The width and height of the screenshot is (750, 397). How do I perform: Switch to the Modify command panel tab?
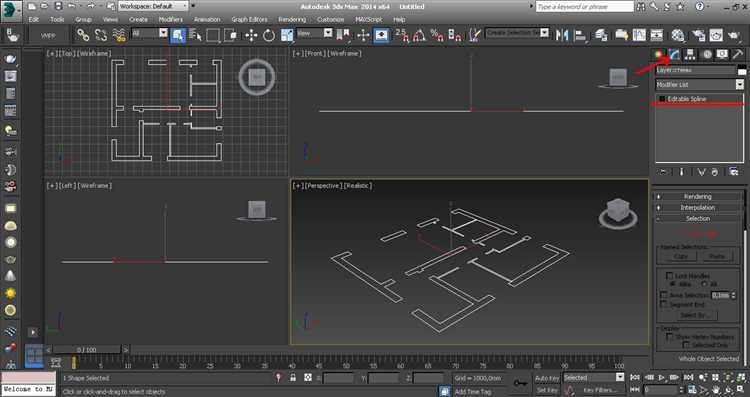pos(674,55)
